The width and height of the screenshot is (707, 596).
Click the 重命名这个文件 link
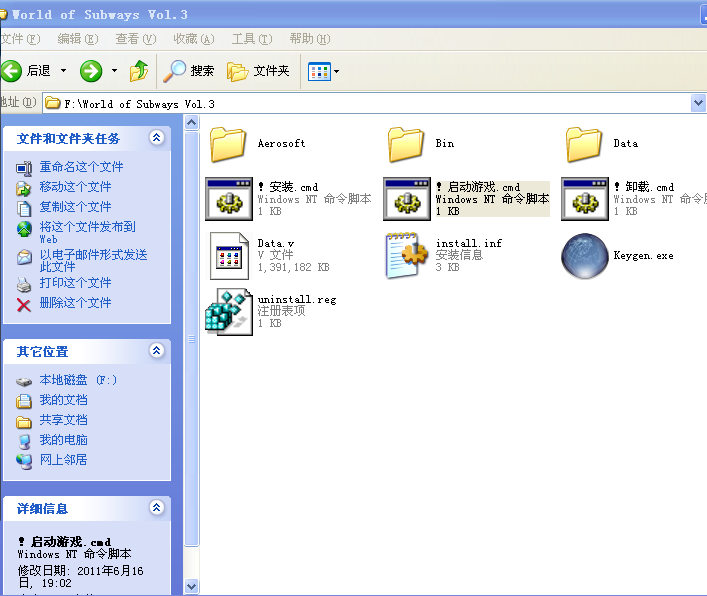81,167
